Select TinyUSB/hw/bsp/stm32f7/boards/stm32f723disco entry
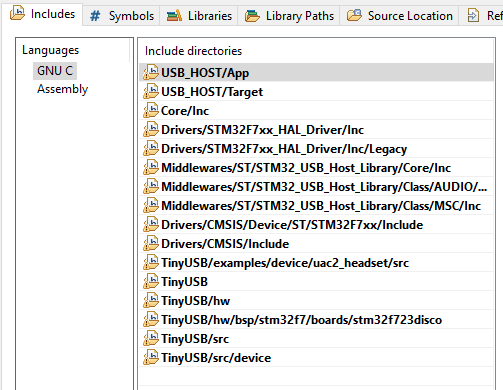 pyautogui.click(x=316, y=320)
